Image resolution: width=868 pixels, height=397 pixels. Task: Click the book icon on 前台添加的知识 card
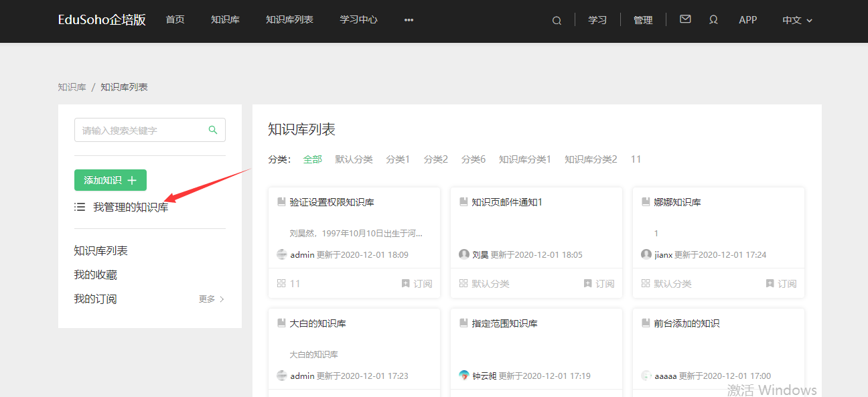click(x=646, y=323)
